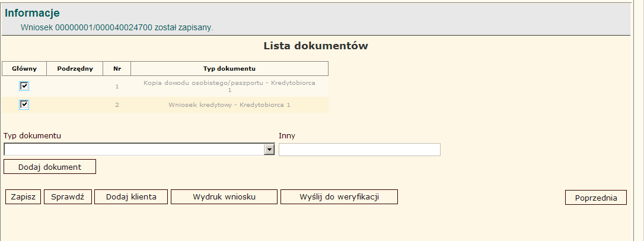This screenshot has height=241, width=644.
Task: Click Wyślij do weryfikacji button
Action: coord(339,197)
